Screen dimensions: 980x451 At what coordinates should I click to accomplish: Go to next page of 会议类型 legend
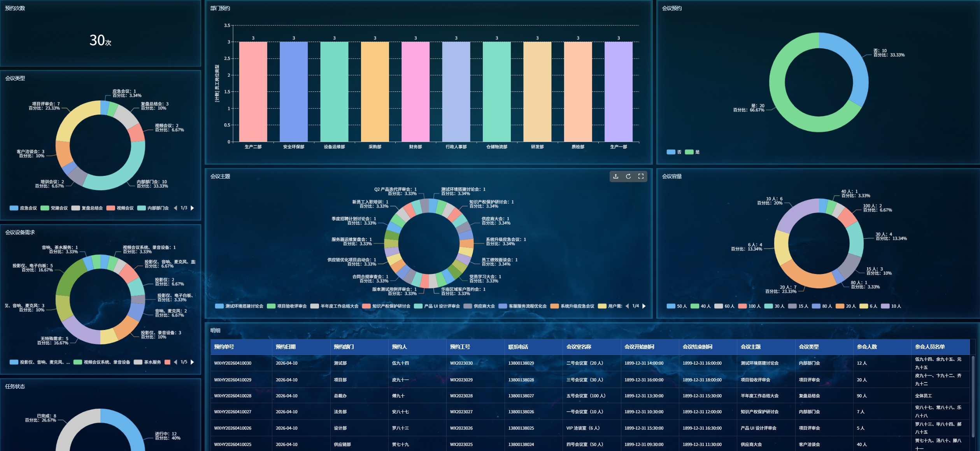(192, 208)
